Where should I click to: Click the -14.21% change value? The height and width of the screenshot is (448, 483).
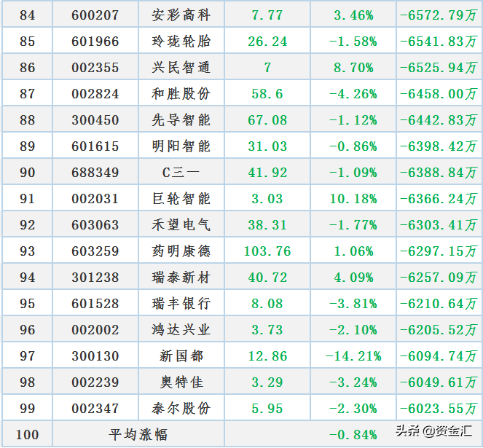[353, 356]
